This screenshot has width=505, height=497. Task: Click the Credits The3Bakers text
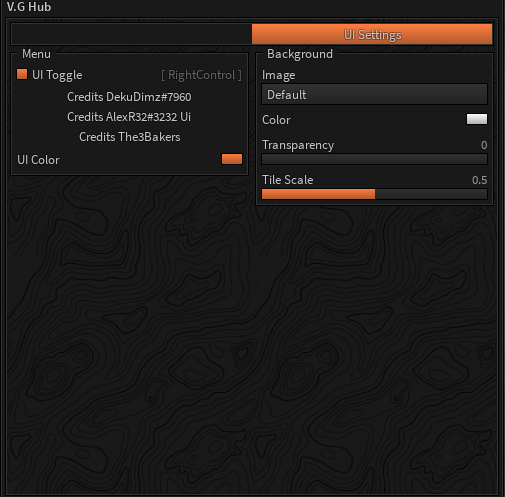click(130, 137)
